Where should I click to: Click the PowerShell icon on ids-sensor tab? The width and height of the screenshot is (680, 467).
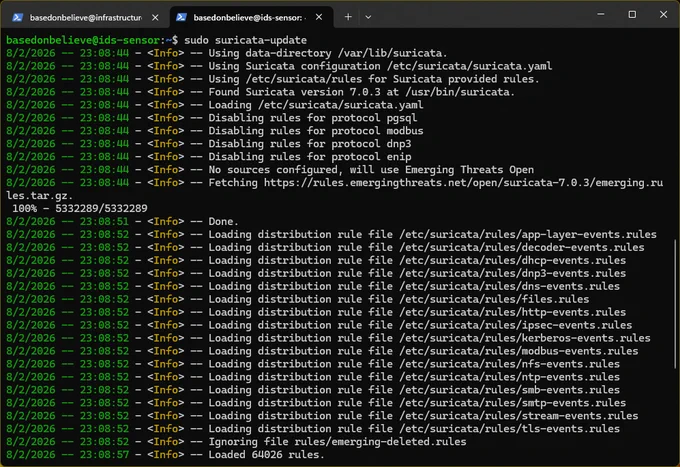point(181,17)
